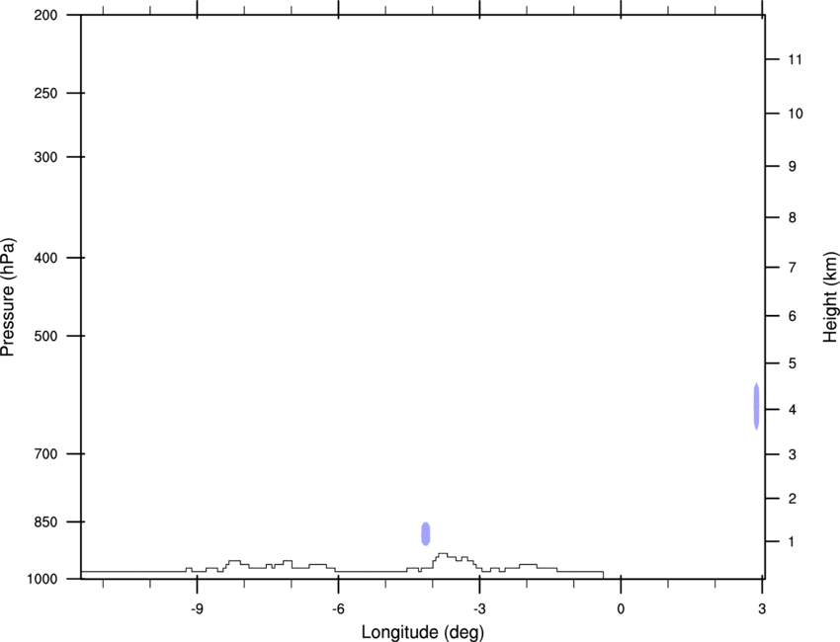Click the 400 pressure tick label
The height and width of the screenshot is (642, 840).
click(x=45, y=258)
